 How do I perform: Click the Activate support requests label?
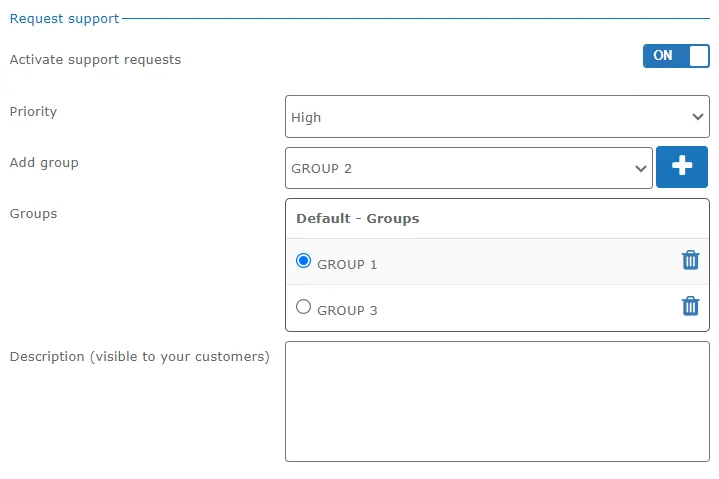pyautogui.click(x=95, y=60)
